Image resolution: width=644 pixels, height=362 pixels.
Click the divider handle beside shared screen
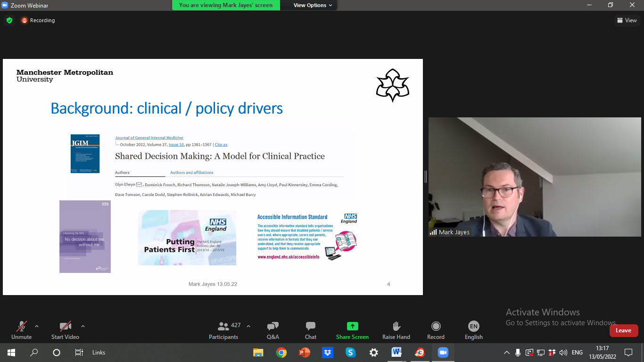pos(426,177)
